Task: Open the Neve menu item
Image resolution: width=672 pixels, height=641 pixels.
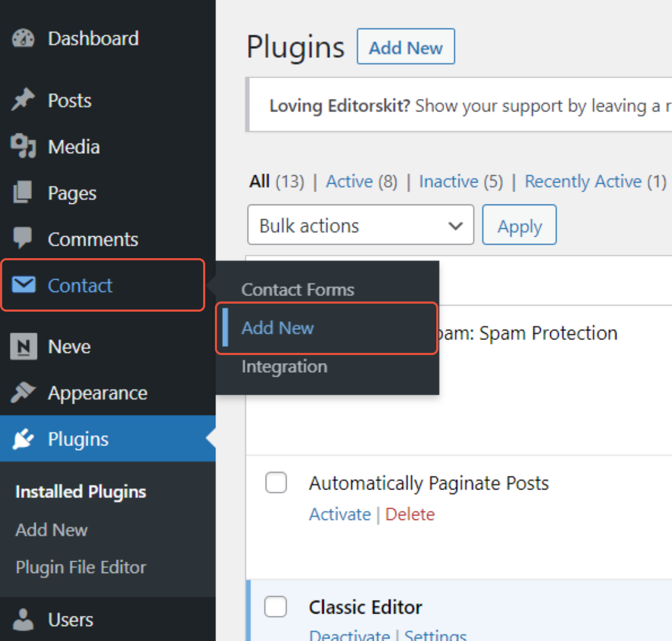Action: click(x=108, y=346)
